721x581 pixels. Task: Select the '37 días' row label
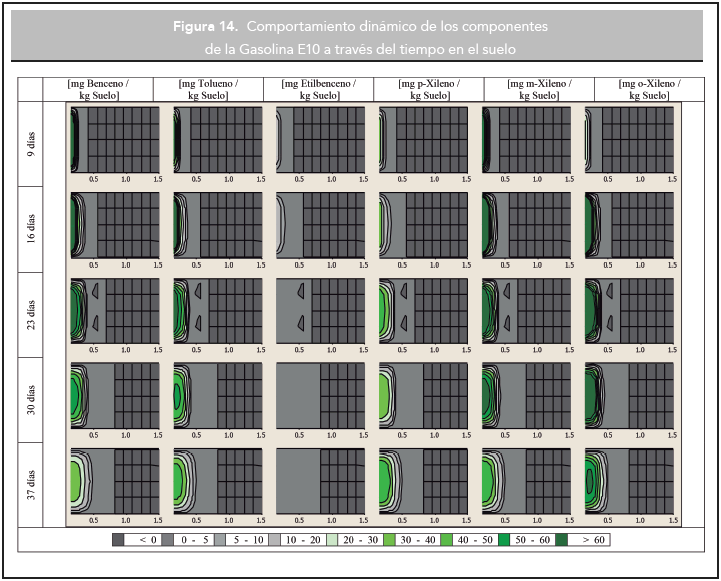coord(31,484)
